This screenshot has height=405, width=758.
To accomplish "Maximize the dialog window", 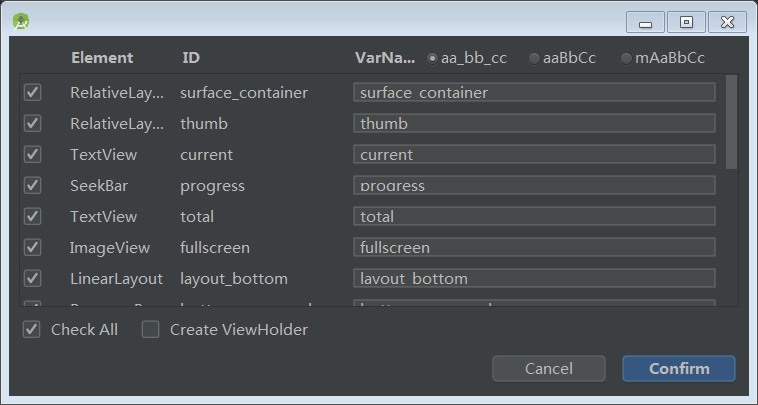I will 686,22.
